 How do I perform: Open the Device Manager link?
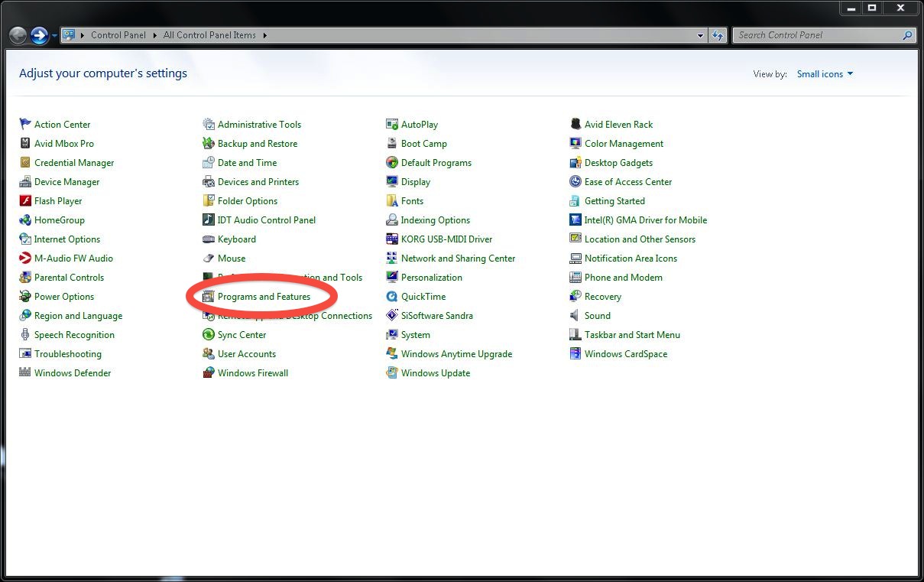pos(66,182)
